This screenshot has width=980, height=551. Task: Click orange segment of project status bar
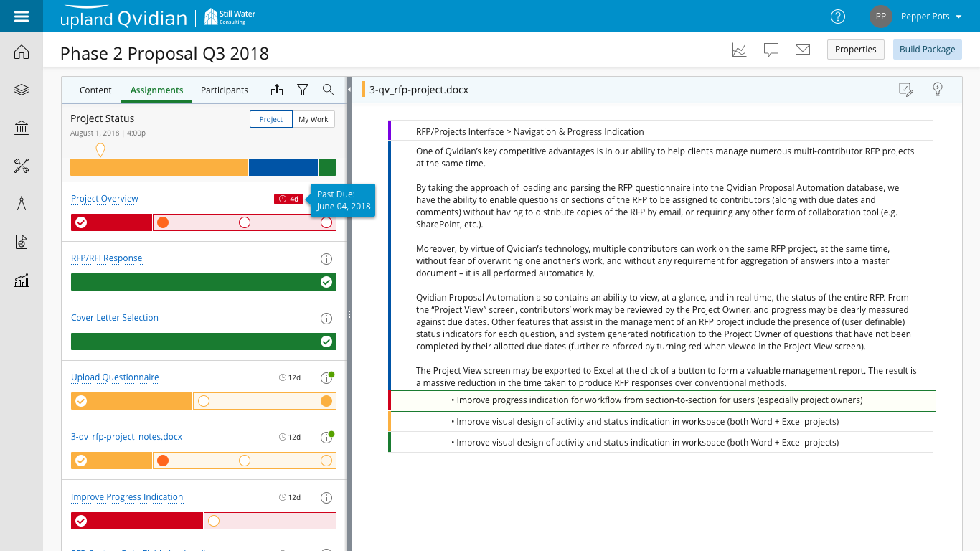159,167
